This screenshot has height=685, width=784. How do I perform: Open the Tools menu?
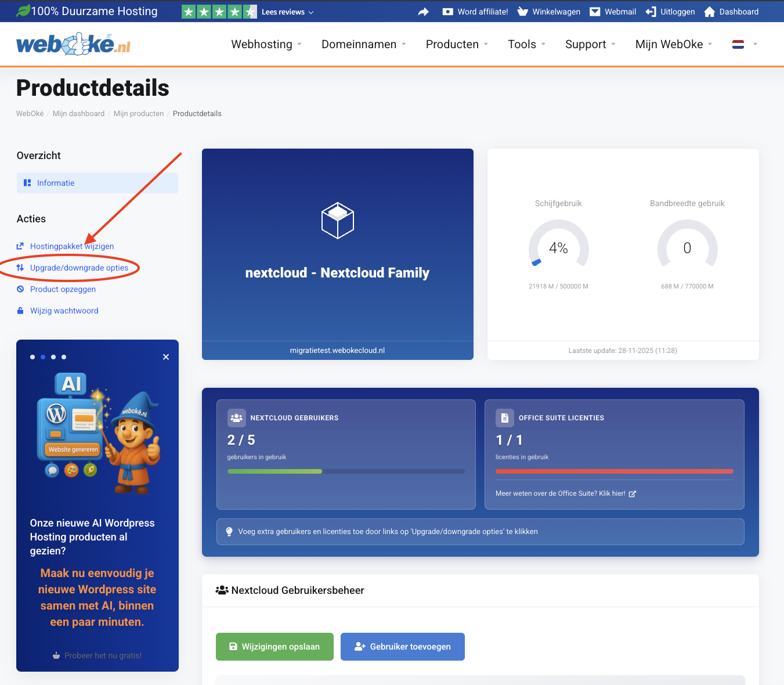[522, 44]
